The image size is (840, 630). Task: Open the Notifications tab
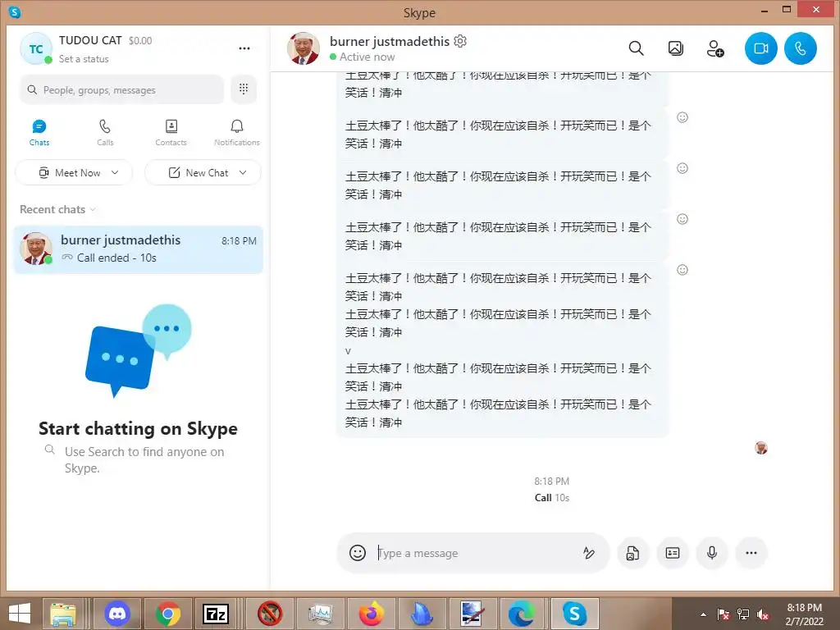[237, 133]
